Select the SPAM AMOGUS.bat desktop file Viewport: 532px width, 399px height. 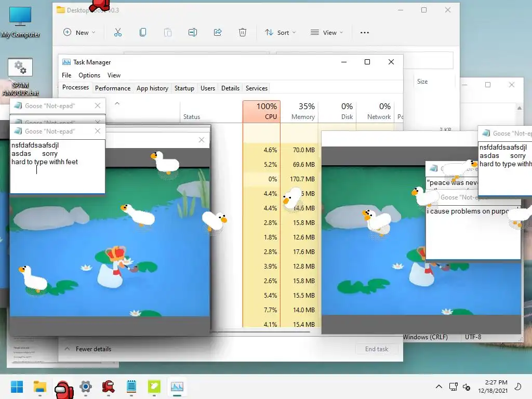(20, 77)
